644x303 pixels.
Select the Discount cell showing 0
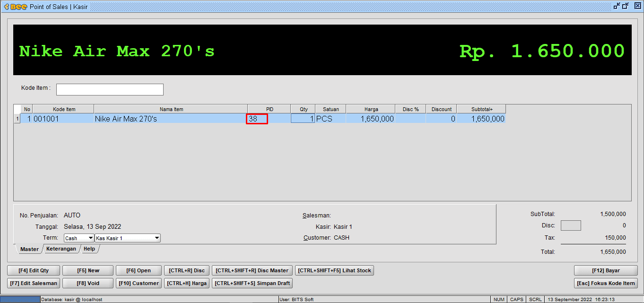tap(441, 119)
